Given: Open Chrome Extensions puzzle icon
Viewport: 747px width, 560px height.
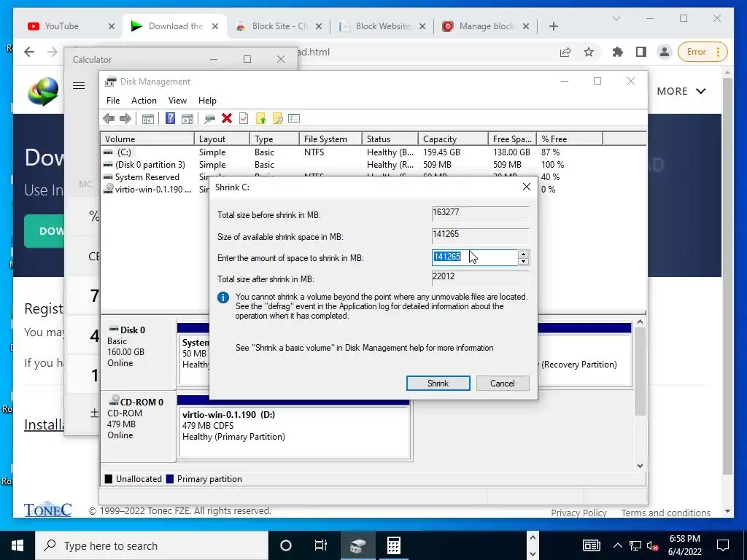Looking at the screenshot, I should pos(617,52).
